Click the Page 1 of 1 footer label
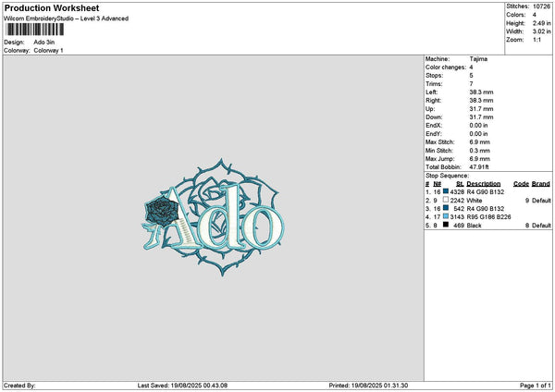The height and width of the screenshot is (392, 555). point(535,386)
